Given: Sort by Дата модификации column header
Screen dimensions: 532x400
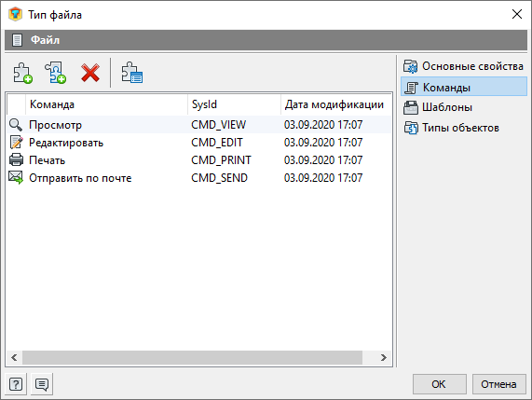Looking at the screenshot, I should pos(335,104).
